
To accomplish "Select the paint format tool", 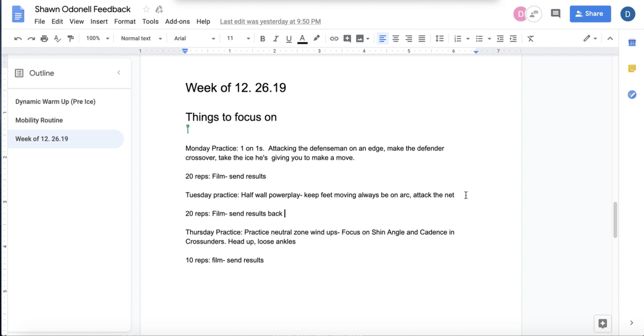I will click(71, 38).
